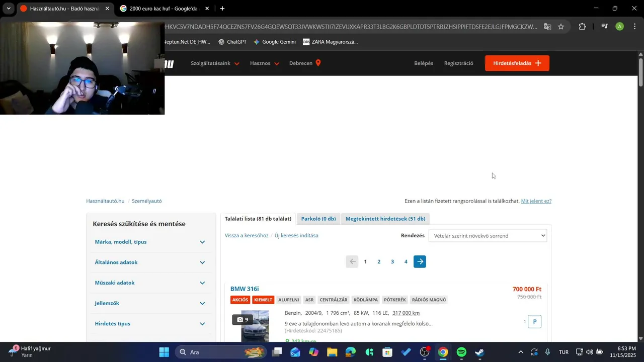
Task: Expand the Hasznos menu
Action: click(265, 63)
